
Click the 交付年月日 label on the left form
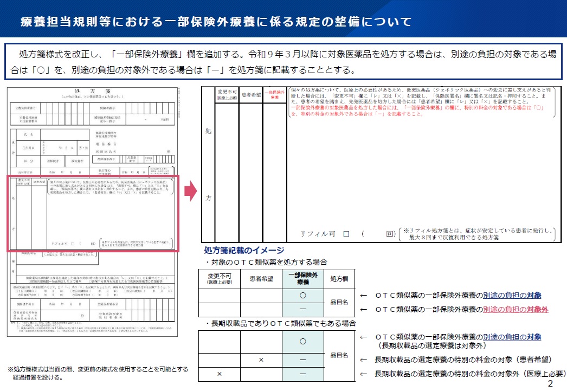pos(26,172)
